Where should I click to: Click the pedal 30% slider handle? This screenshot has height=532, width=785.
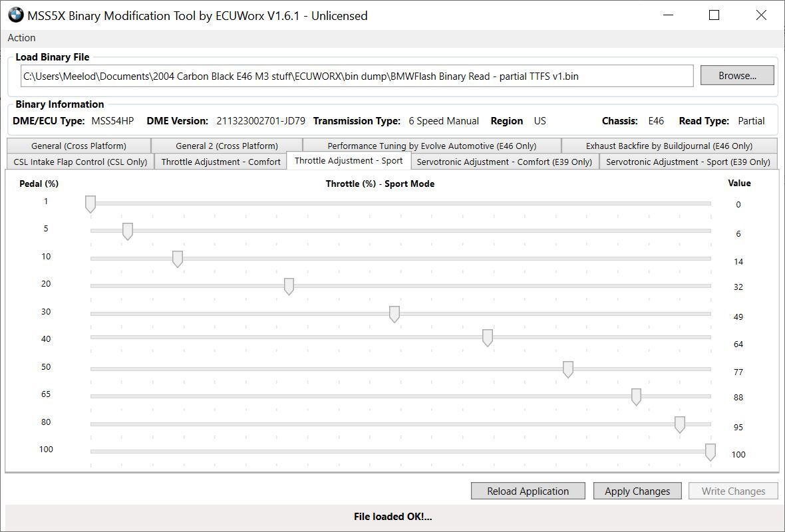click(x=394, y=314)
